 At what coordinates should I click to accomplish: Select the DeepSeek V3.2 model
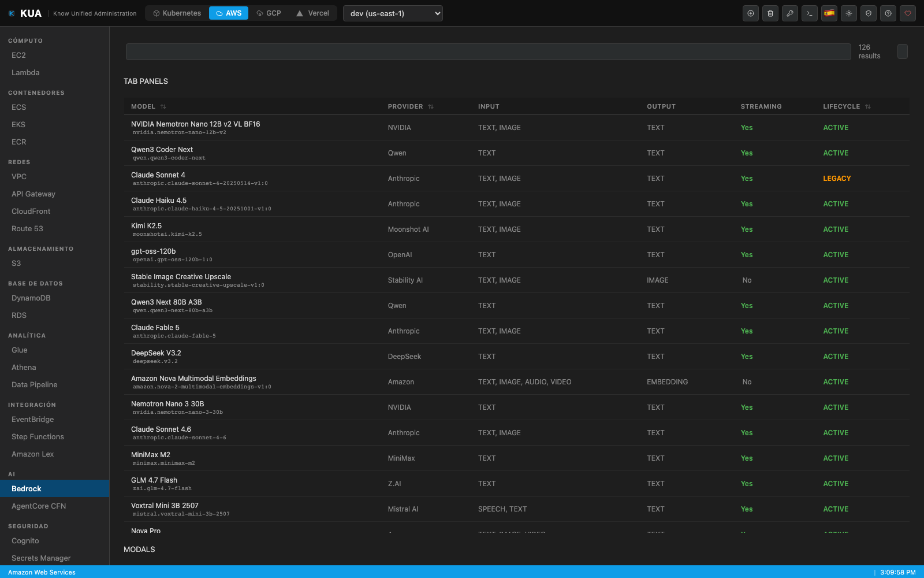[516, 357]
